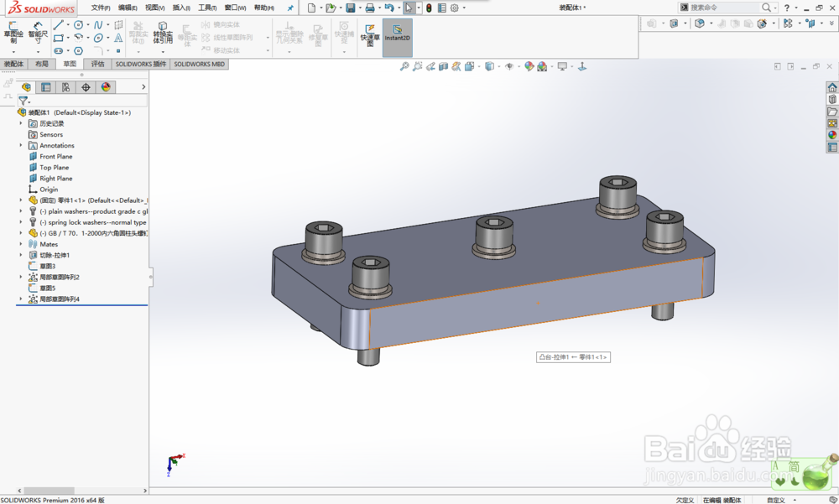Open the 编辑(E) menu
The height and width of the screenshot is (504, 839).
128,8
